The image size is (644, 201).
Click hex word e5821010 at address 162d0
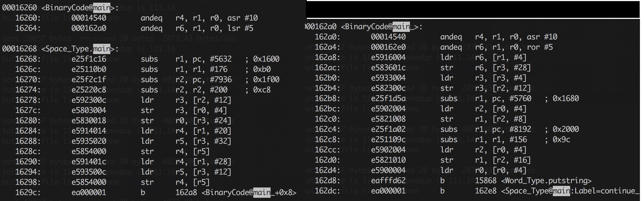click(388, 160)
